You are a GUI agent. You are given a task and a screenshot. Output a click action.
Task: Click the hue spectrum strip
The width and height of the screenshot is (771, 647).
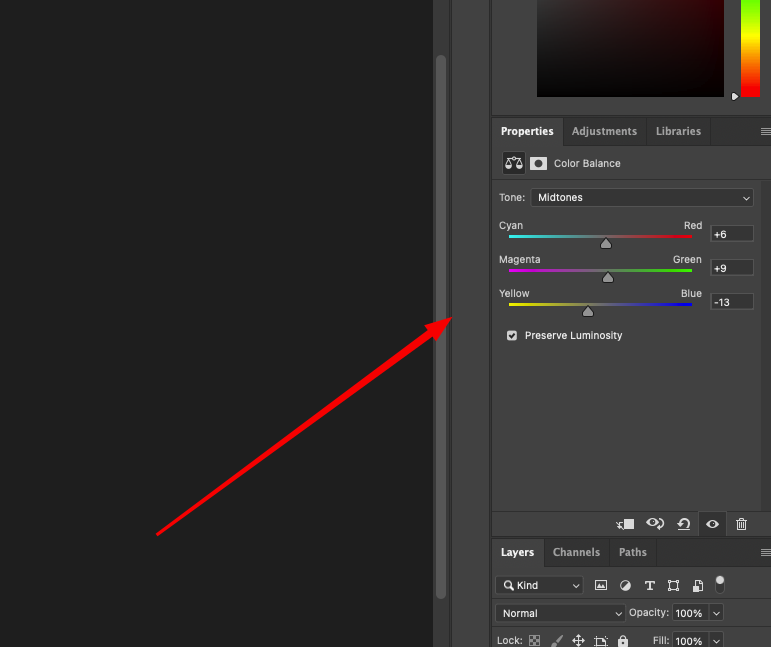750,48
